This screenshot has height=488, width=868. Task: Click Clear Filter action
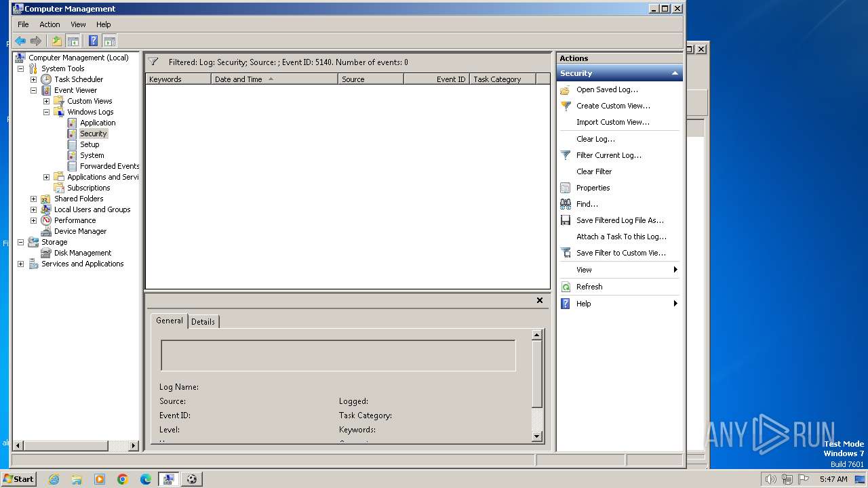coord(594,171)
